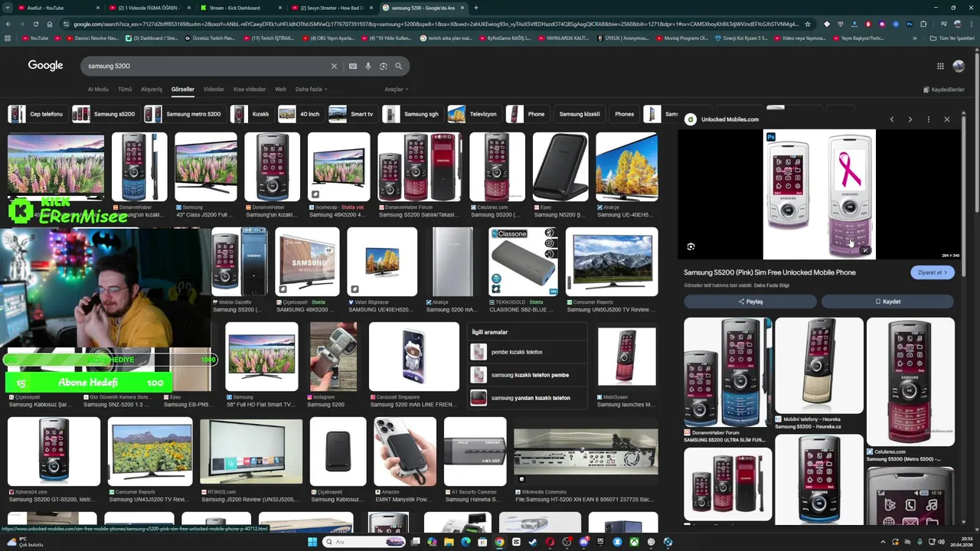Expand the bookmarks overflow chevron
This screenshot has height=551, width=980.
coord(915,38)
